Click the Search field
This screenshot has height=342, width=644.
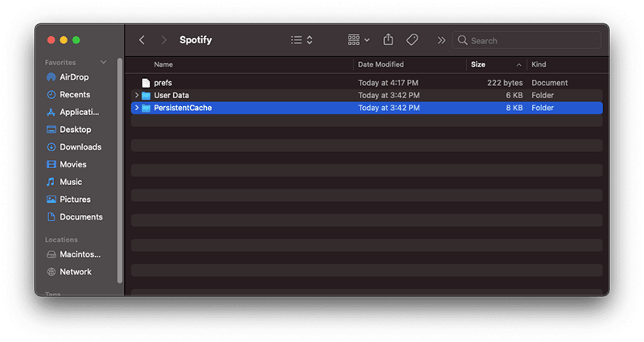(x=526, y=40)
